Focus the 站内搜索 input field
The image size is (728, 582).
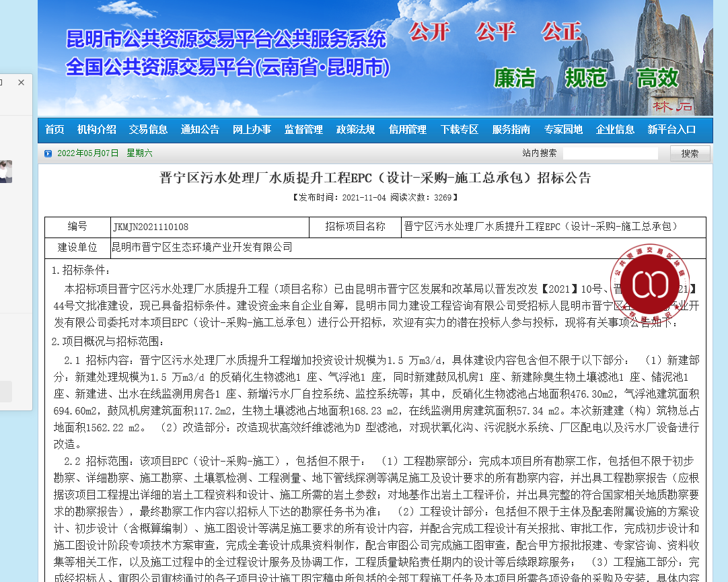pos(610,153)
